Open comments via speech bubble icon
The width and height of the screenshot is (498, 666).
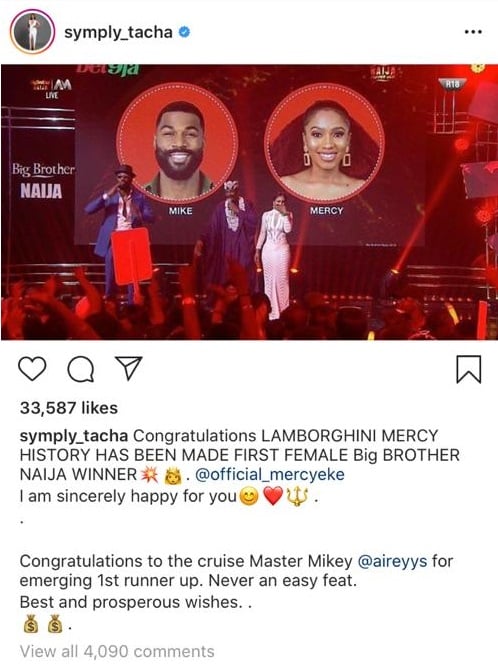click(81, 369)
